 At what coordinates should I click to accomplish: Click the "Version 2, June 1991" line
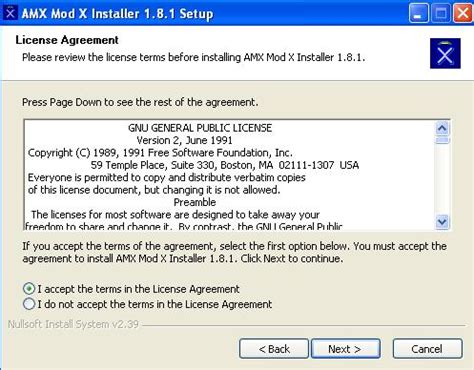185,140
